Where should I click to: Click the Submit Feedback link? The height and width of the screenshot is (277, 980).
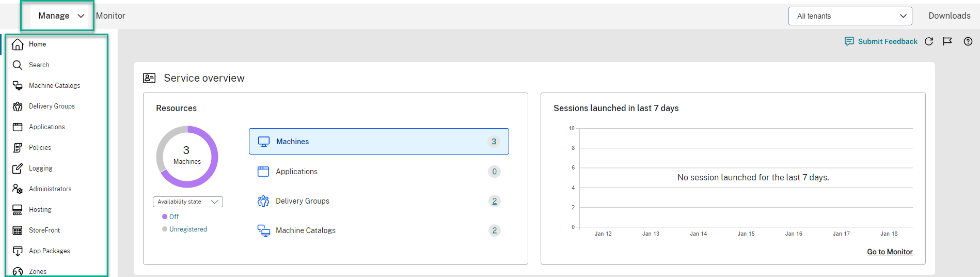tap(887, 41)
